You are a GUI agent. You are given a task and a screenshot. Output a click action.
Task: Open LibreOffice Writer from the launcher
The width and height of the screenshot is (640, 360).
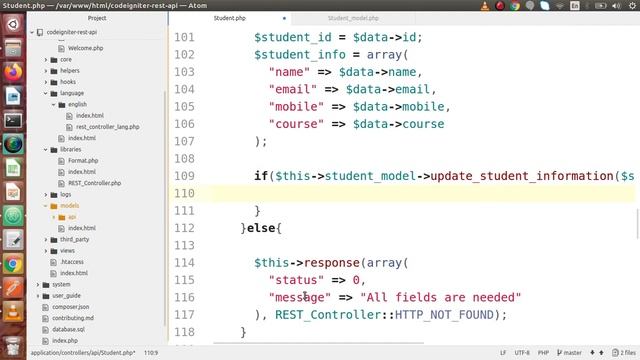click(x=13, y=96)
